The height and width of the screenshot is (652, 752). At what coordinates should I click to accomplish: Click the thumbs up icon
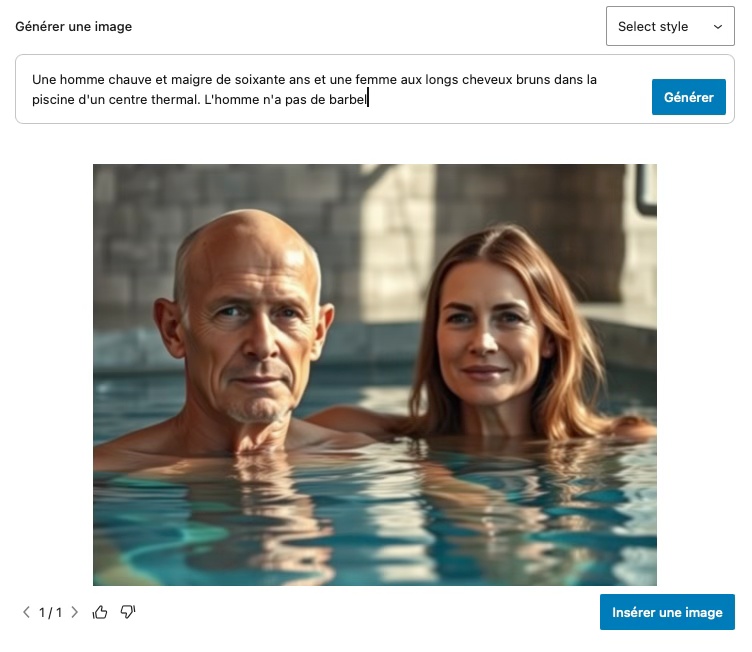100,612
